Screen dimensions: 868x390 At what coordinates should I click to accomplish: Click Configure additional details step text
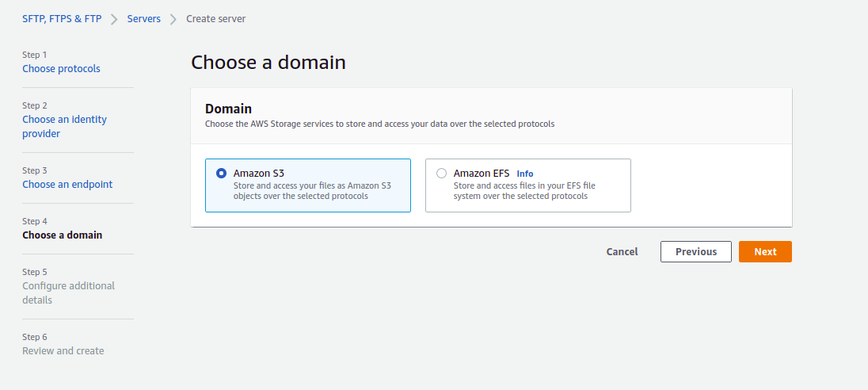coord(69,292)
